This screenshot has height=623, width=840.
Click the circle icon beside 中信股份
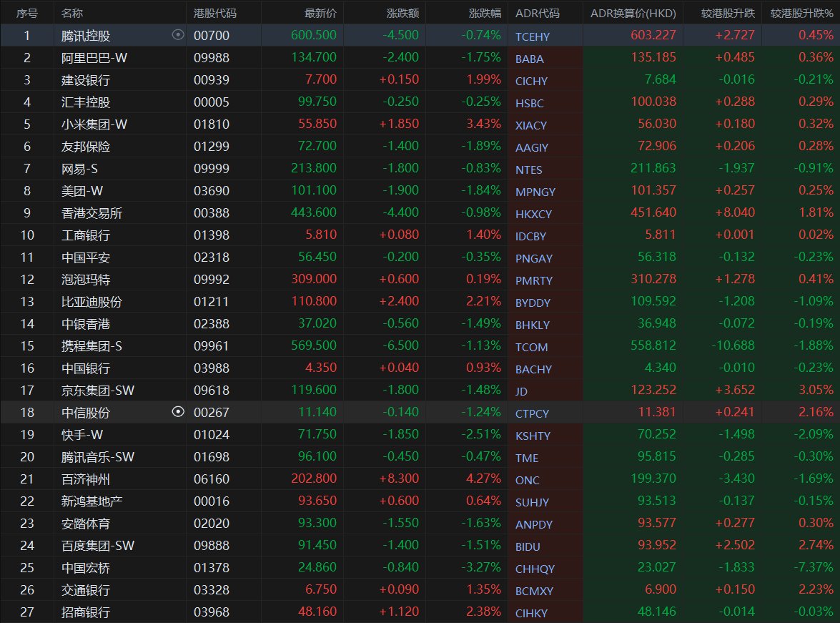click(x=178, y=412)
